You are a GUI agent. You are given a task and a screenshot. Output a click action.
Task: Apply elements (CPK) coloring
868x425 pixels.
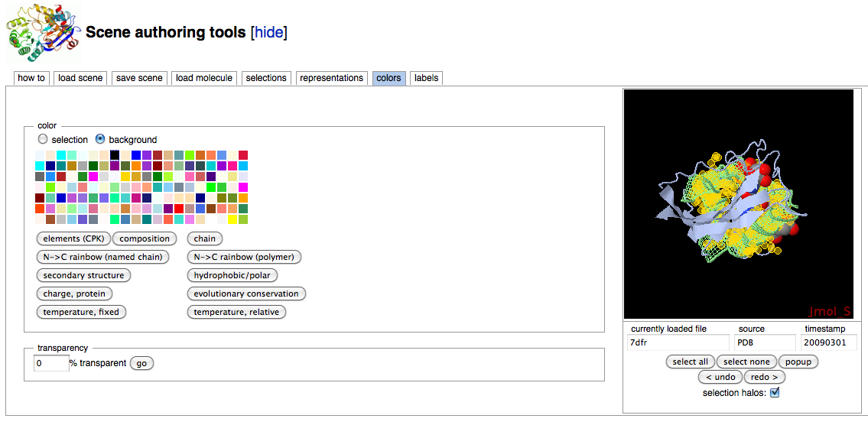pyautogui.click(x=73, y=238)
